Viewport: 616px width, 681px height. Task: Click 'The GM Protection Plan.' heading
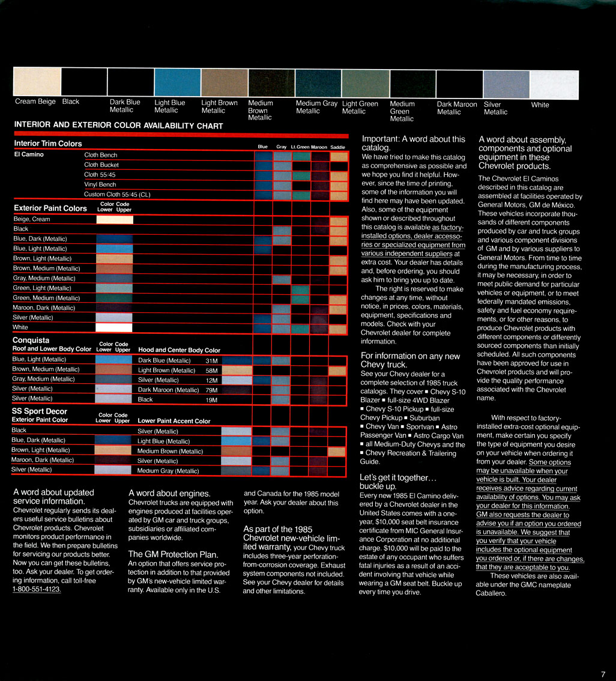[x=173, y=554]
